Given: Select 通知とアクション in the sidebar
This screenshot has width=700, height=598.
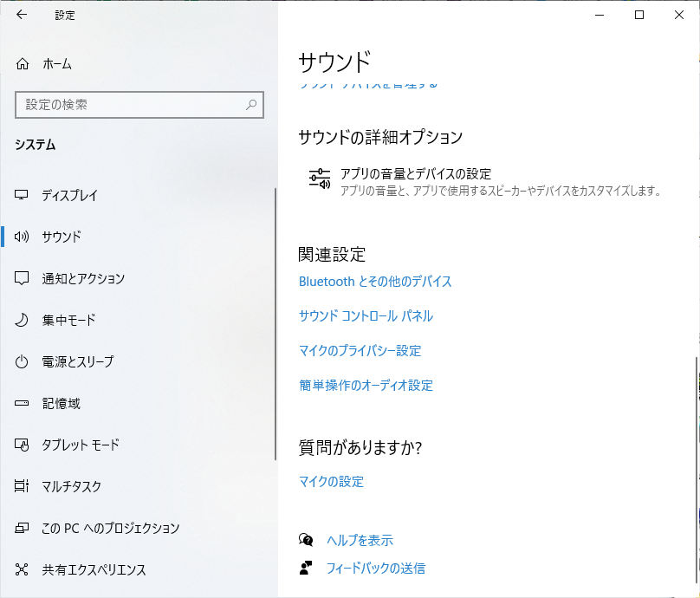Looking at the screenshot, I should (83, 278).
